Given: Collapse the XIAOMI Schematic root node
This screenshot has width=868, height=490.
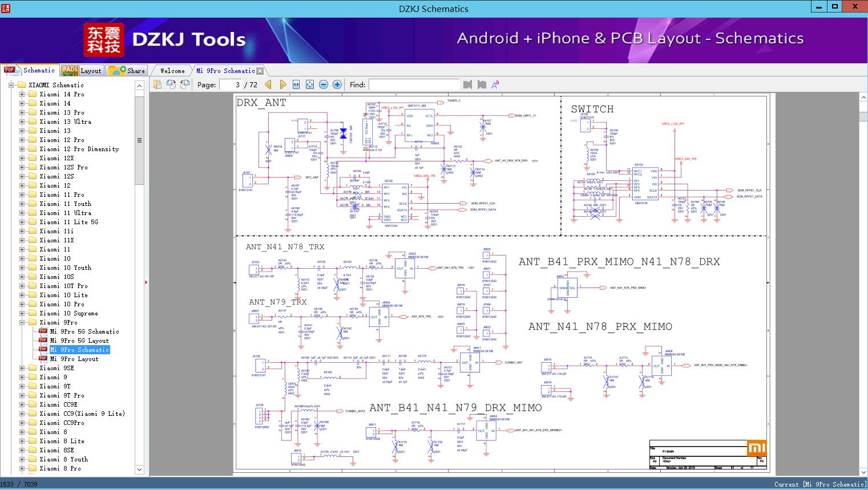Looking at the screenshot, I should pos(11,85).
